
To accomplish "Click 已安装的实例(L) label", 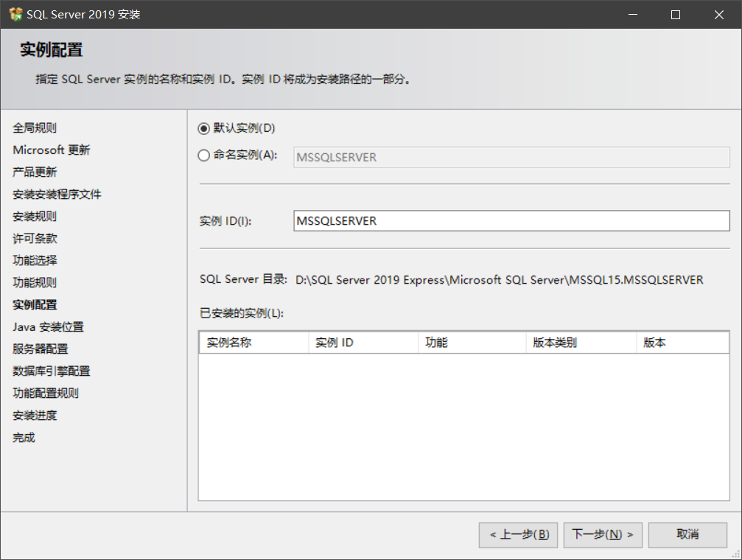I will (x=242, y=313).
